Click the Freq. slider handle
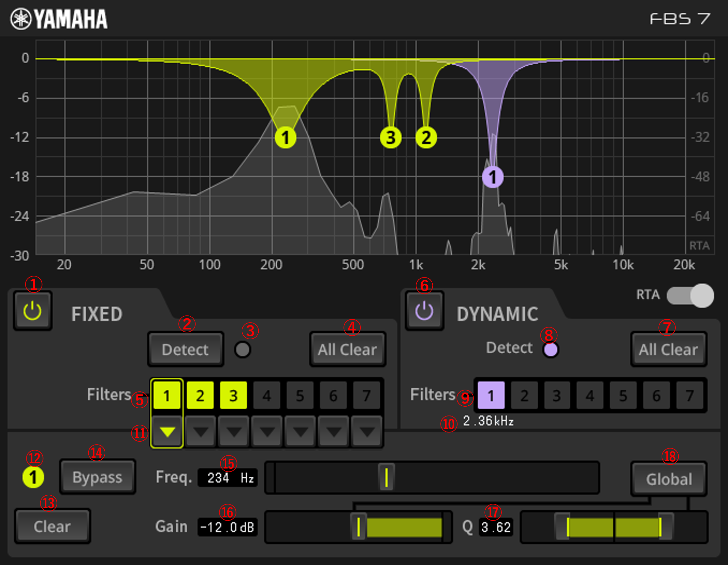728x565 pixels. point(386,477)
